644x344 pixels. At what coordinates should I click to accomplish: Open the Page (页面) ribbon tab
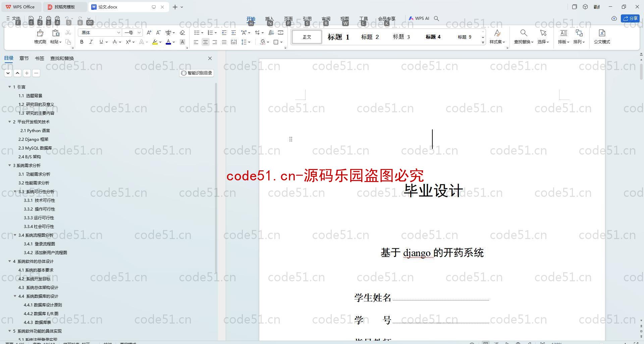[288, 19]
